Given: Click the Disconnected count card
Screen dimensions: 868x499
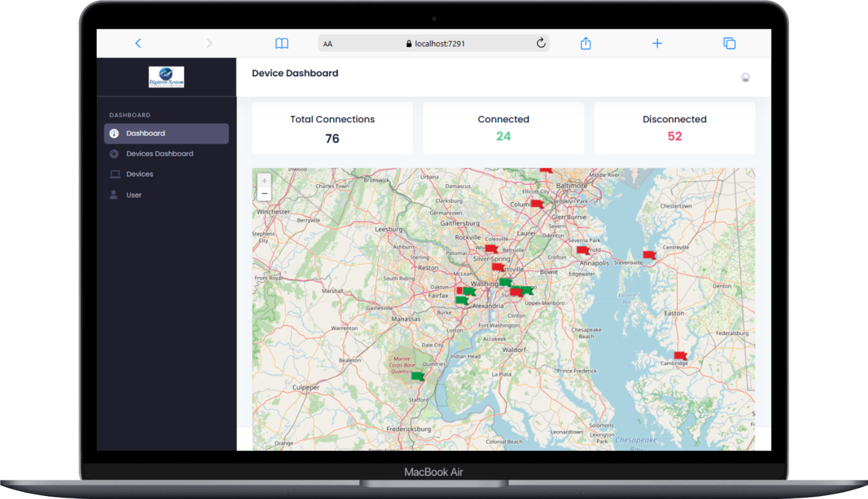Looking at the screenshot, I should click(x=674, y=128).
